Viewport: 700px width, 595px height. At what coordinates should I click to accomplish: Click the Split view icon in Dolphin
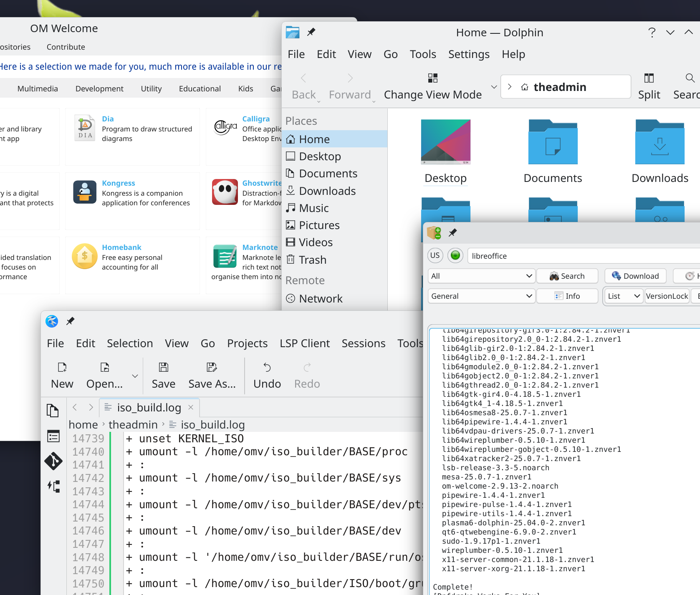point(649,78)
